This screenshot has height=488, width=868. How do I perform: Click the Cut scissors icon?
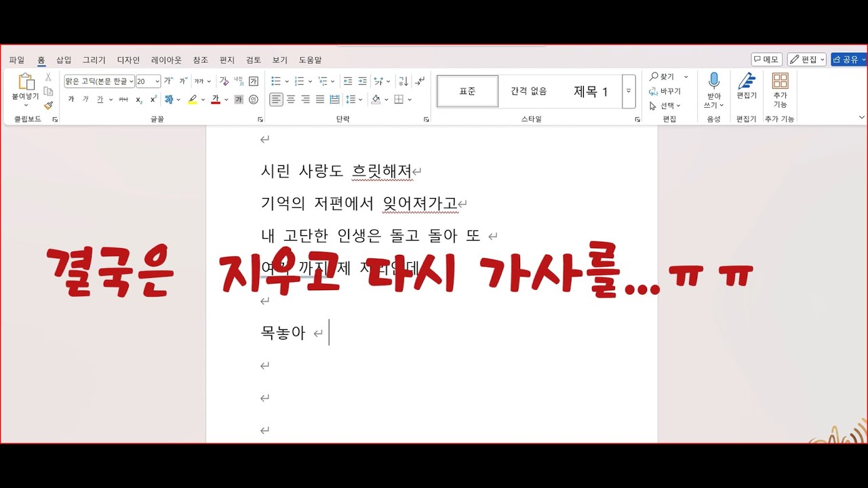tap(48, 77)
